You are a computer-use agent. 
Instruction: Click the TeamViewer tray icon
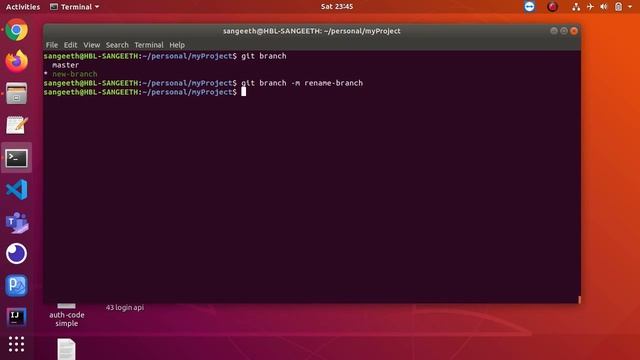(x=529, y=7)
